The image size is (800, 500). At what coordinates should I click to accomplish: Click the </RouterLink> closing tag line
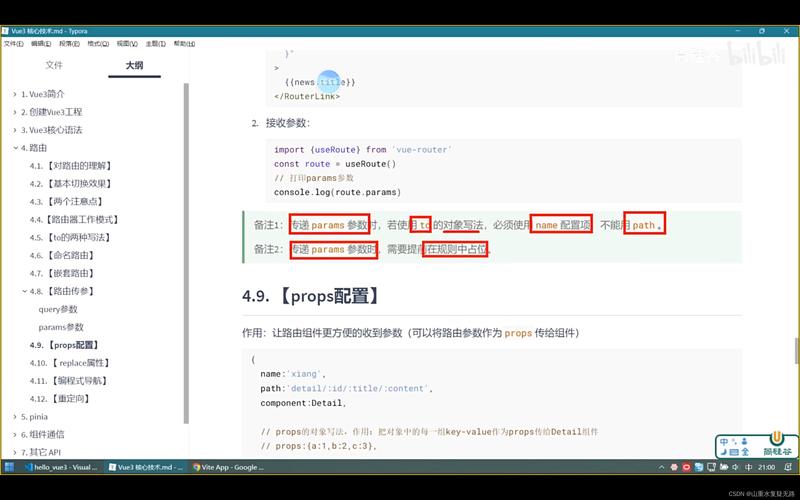tap(307, 96)
